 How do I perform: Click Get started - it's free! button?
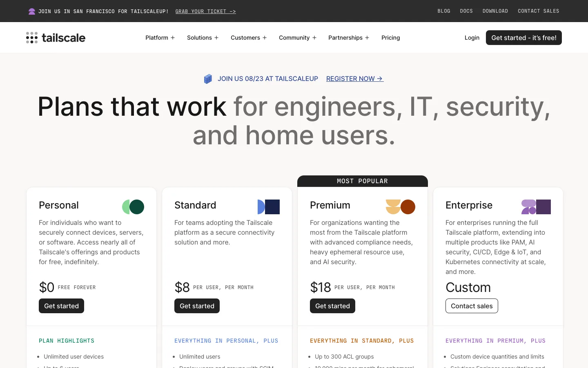pyautogui.click(x=524, y=38)
